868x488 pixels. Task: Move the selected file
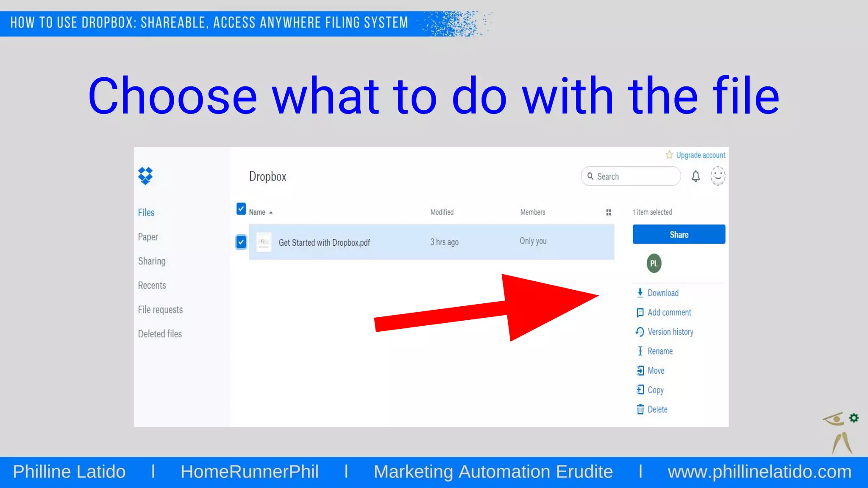coord(651,371)
